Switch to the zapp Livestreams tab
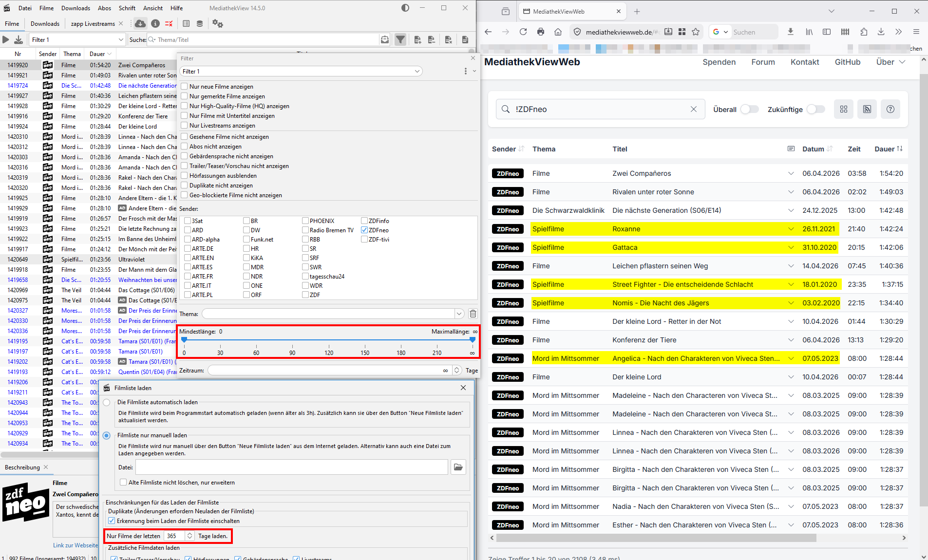The width and height of the screenshot is (928, 560). click(92, 23)
